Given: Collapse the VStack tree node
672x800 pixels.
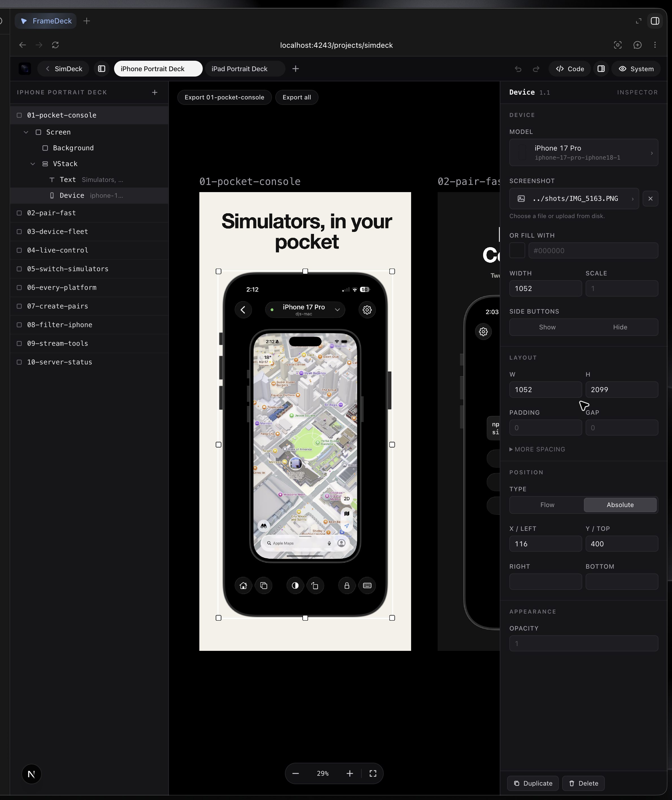Looking at the screenshot, I should 33,164.
